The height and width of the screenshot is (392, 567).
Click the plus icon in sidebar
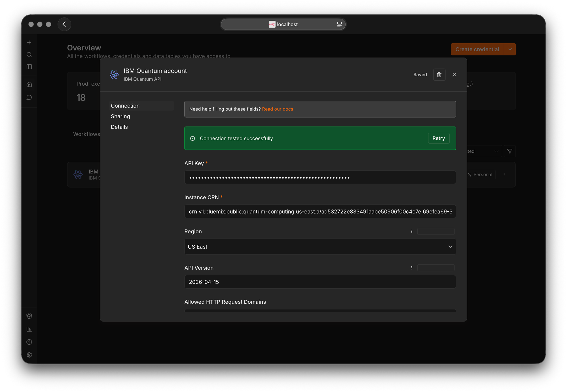(29, 42)
